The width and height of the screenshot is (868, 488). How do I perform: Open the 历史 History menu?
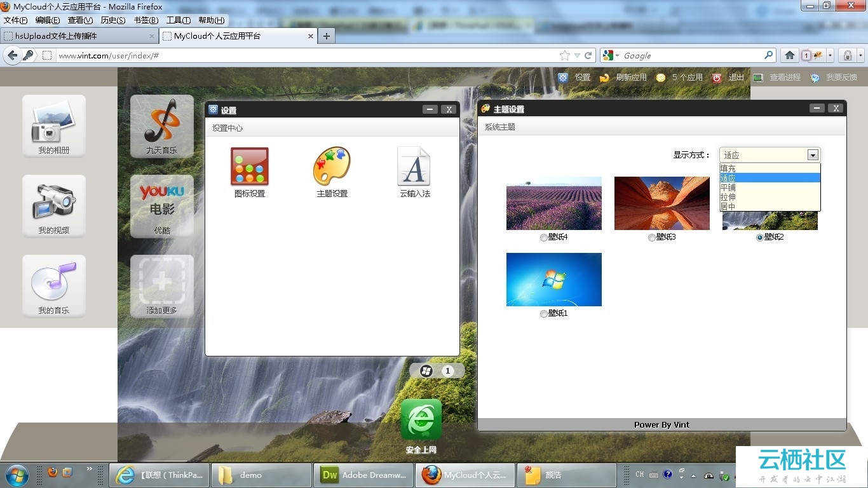(113, 20)
